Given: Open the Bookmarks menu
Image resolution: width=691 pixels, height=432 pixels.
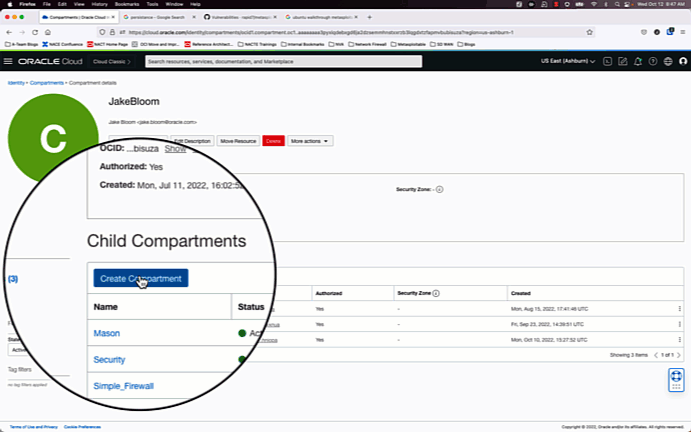Looking at the screenshot, I should pyautogui.click(x=127, y=4).
